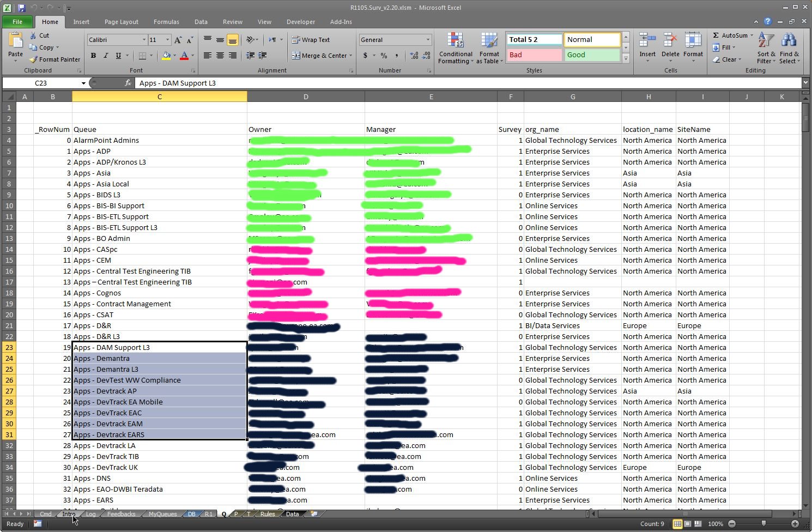Expand the cell styles gallery
The width and height of the screenshot is (812, 532).
pos(626,59)
